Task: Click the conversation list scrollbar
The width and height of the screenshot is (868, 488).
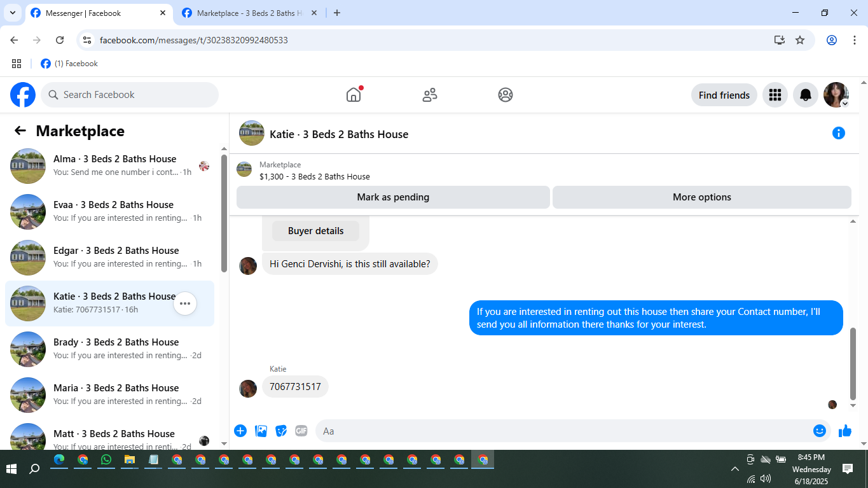Action: pyautogui.click(x=224, y=213)
